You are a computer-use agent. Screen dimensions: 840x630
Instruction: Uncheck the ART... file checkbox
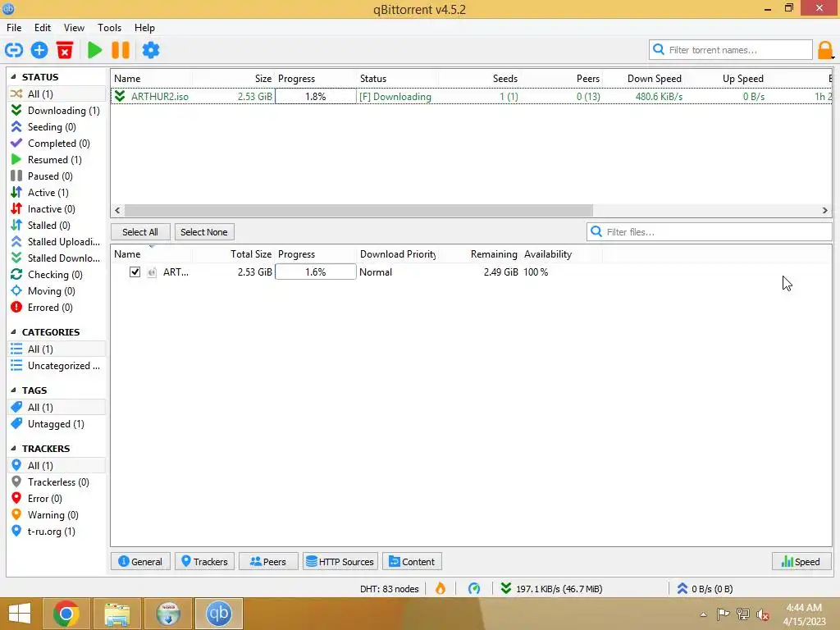135,272
